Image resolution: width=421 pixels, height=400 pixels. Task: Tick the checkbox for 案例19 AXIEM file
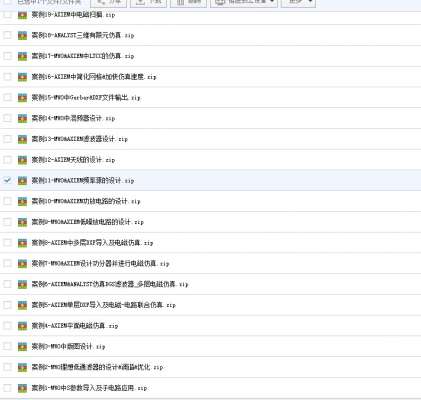(7, 14)
